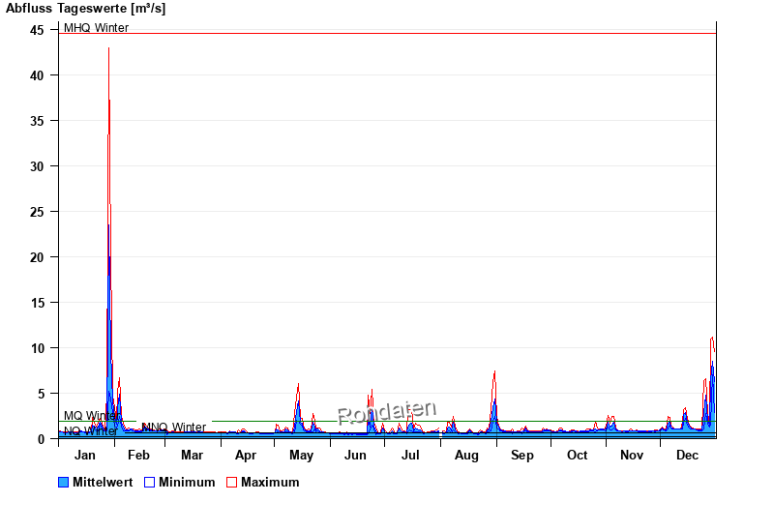Image resolution: width=774 pixels, height=532 pixels.
Task: Select the Aug month axis label
Action: [x=466, y=456]
